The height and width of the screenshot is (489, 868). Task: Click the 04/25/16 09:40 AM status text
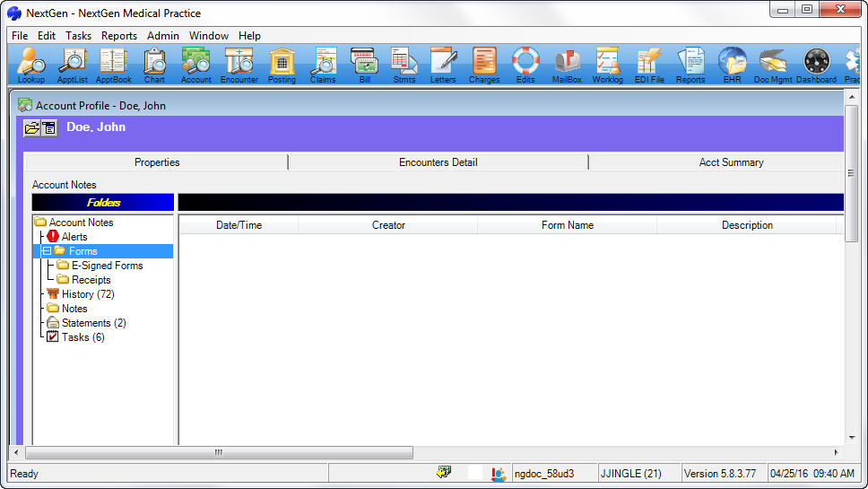click(x=812, y=474)
